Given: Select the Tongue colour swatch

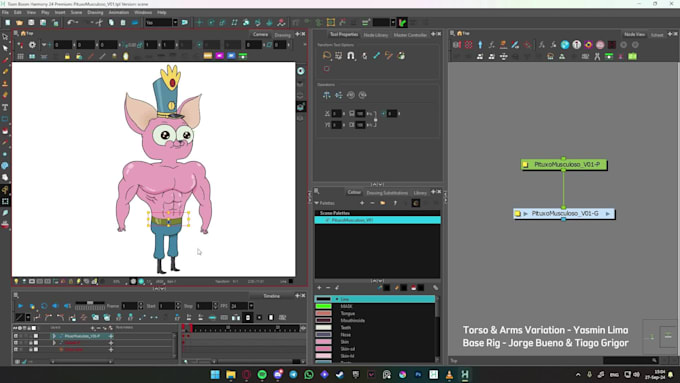Looking at the screenshot, I should coord(323,314).
